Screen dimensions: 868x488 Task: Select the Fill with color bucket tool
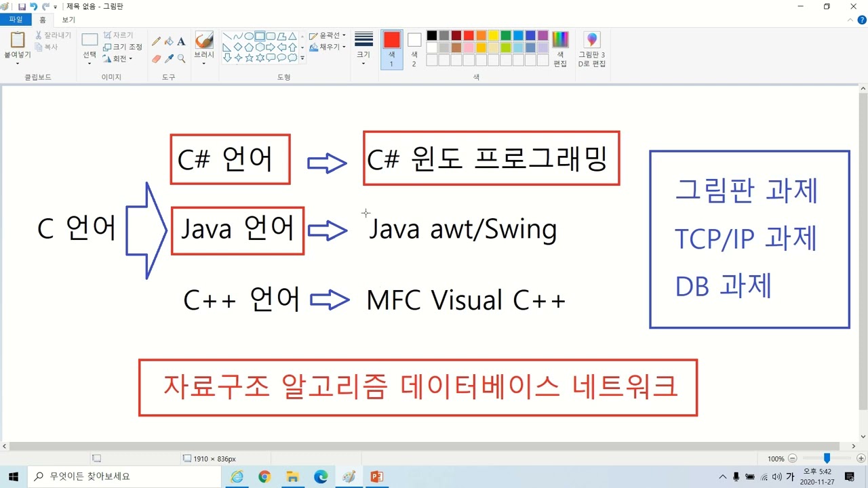coord(169,41)
